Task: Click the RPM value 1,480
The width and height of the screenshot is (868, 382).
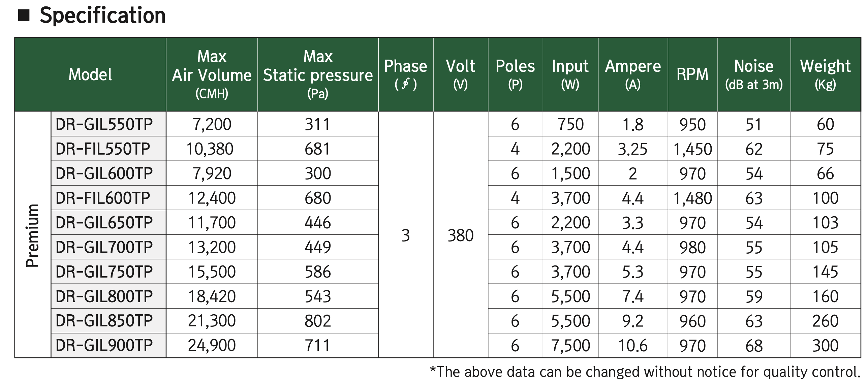Action: [693, 198]
